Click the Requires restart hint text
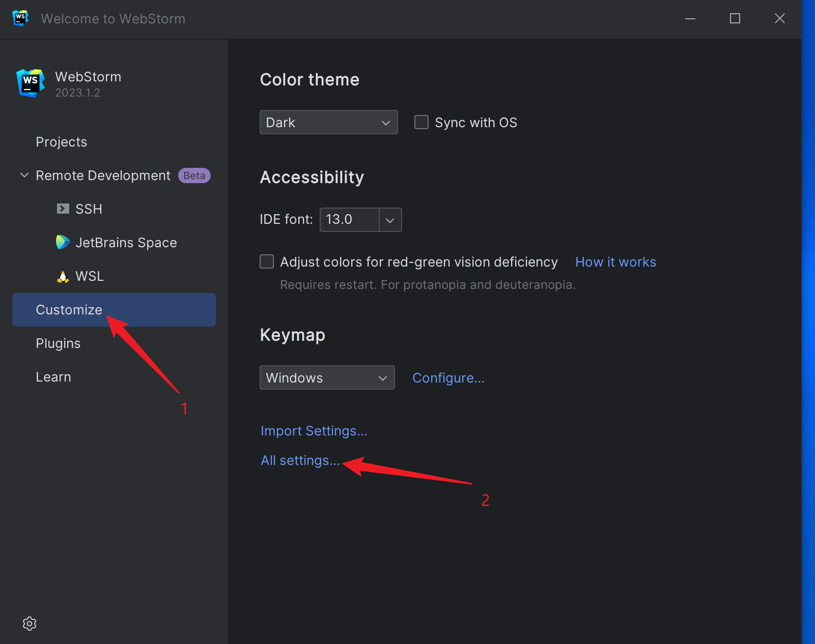The height and width of the screenshot is (644, 815). [x=428, y=284]
